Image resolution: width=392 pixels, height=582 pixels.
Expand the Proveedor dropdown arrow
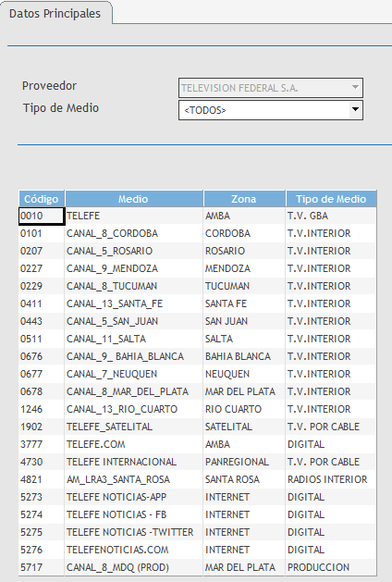click(x=355, y=88)
